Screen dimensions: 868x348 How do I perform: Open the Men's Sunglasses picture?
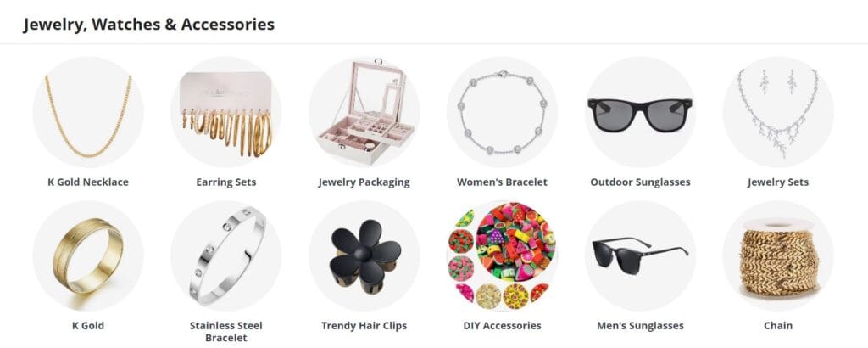(640, 255)
